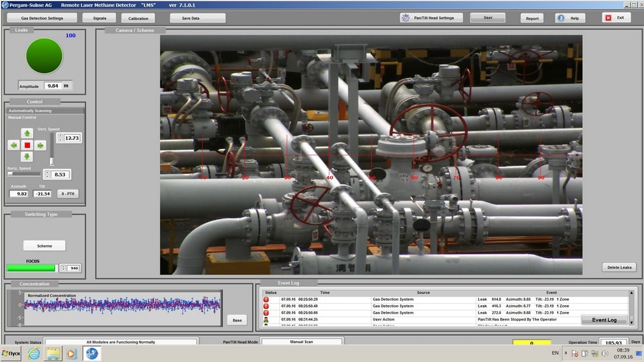Click the Azimuth value field 9.82
The width and height of the screenshot is (644, 362).
pos(19,194)
